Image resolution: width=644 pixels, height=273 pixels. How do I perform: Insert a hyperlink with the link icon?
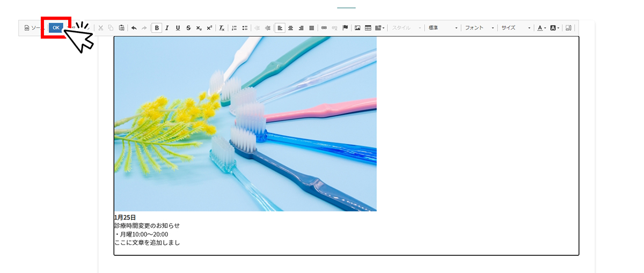(x=324, y=28)
